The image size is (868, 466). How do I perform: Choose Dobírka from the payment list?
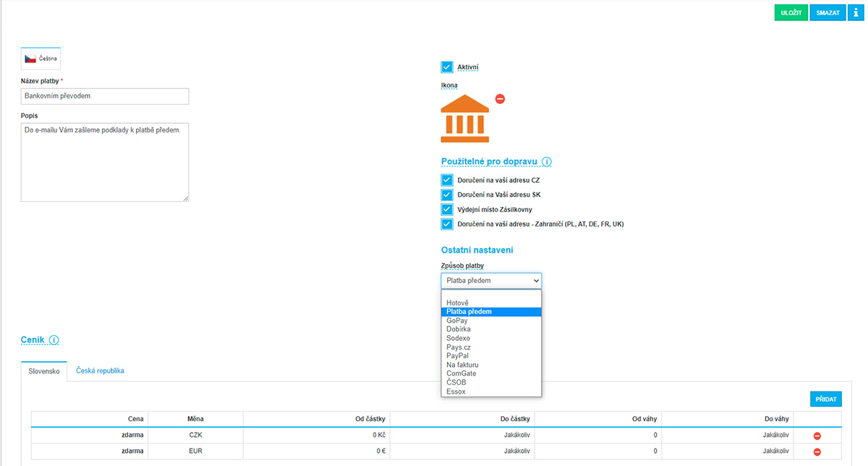tap(459, 329)
